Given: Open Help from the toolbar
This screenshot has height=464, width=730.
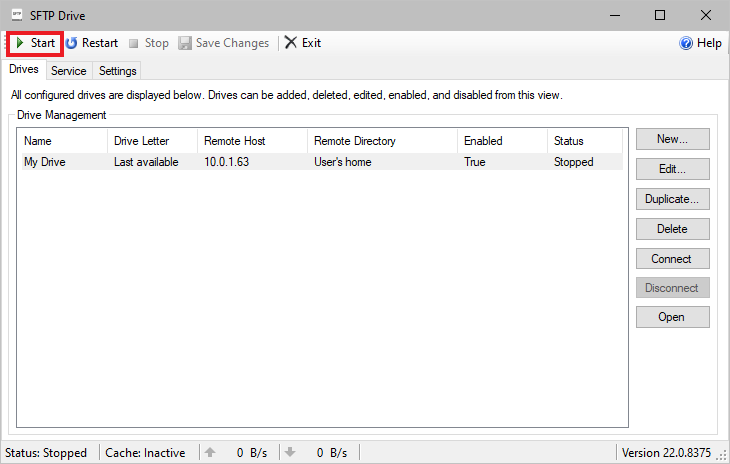Looking at the screenshot, I should (x=700, y=43).
